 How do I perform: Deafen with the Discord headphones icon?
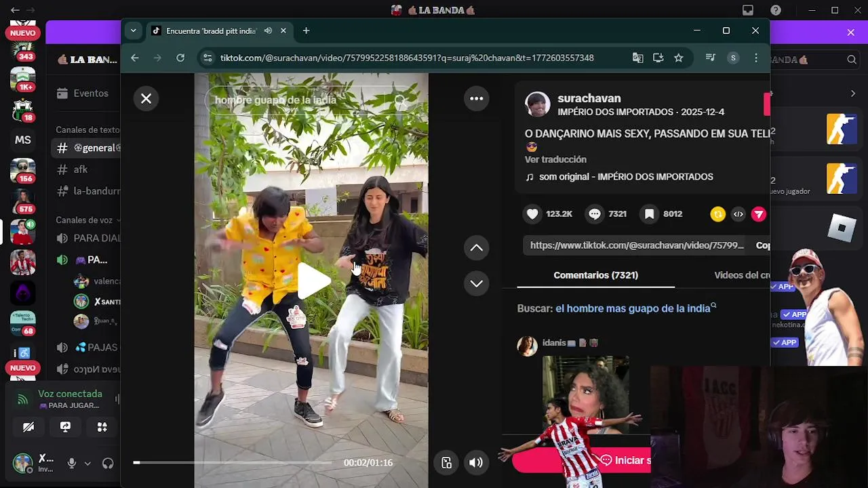(x=108, y=464)
